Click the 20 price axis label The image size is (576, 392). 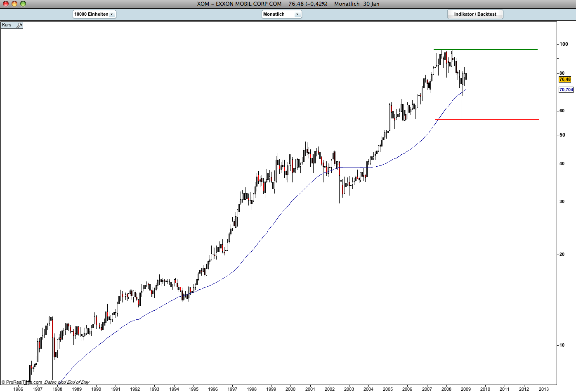click(x=562, y=255)
